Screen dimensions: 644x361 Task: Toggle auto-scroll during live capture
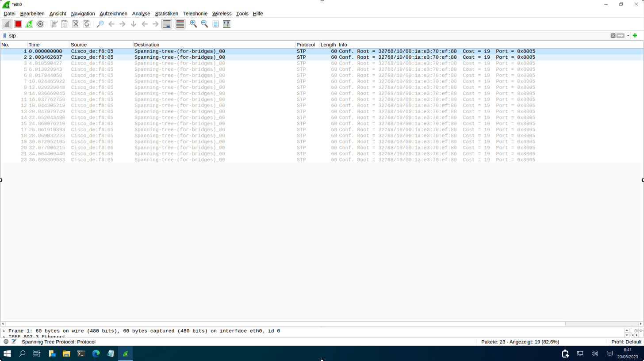point(167,24)
